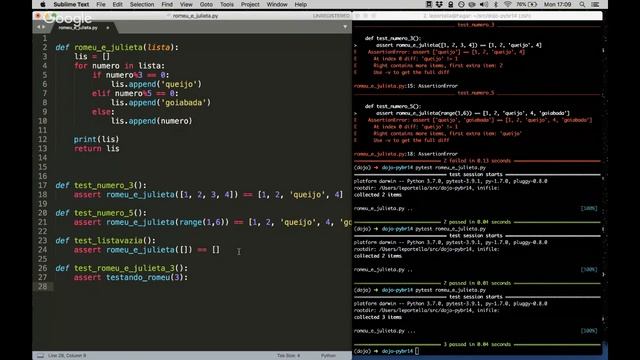The width and height of the screenshot is (640, 360).
Task: Click 'def romeu_e_julieta(lista):' code line
Action: (117, 47)
